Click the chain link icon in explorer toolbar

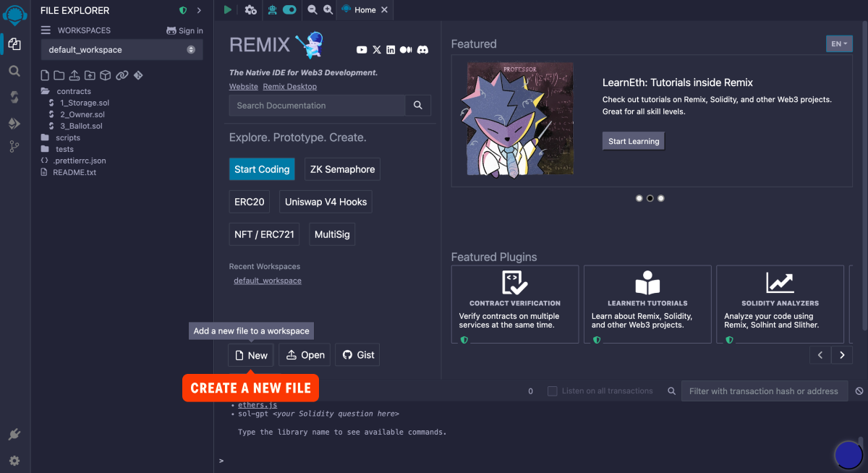[x=122, y=75]
